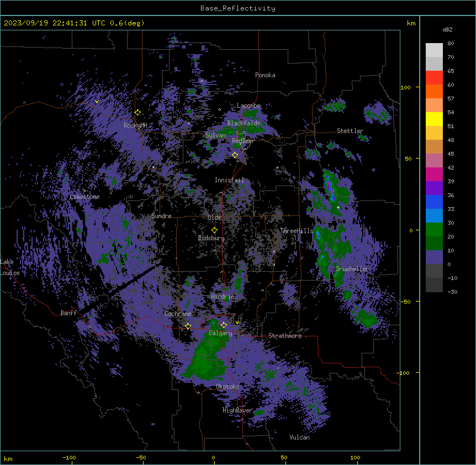Click the green 20–30 dBZ legend swatch
The width and height of the screenshot is (476, 465).
click(x=434, y=230)
